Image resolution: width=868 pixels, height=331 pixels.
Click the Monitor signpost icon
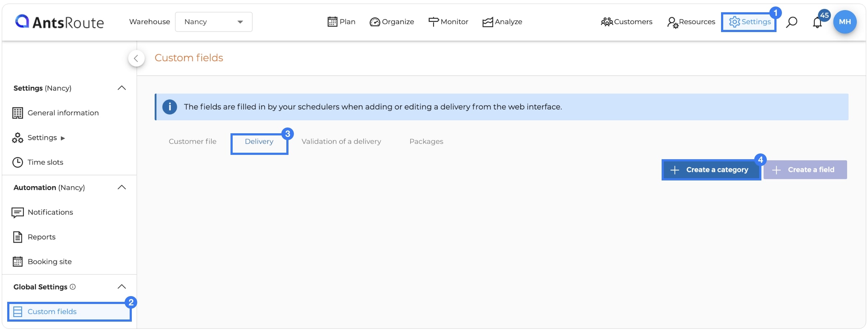point(434,22)
